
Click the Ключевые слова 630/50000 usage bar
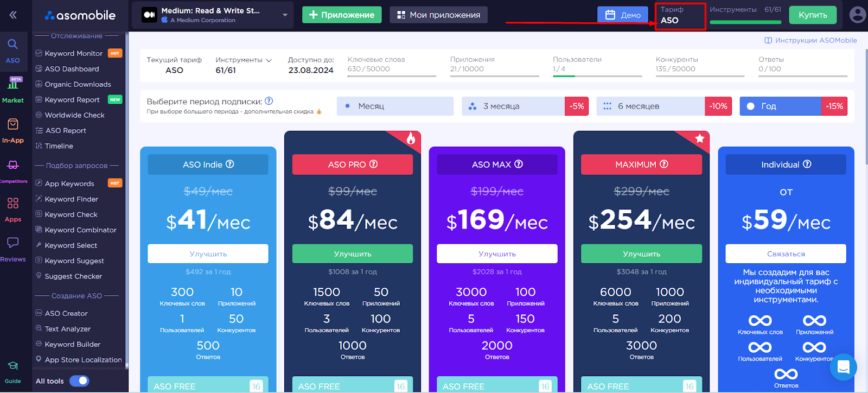coord(392,76)
